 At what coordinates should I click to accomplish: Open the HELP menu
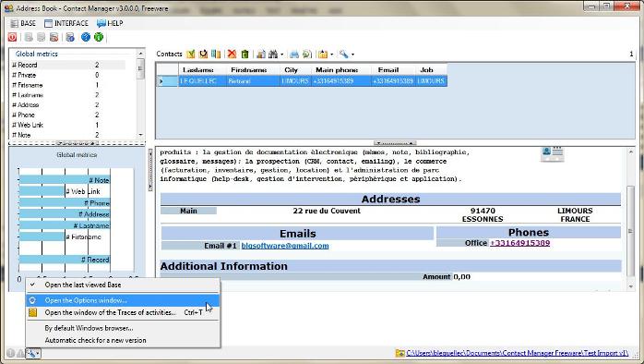point(110,23)
